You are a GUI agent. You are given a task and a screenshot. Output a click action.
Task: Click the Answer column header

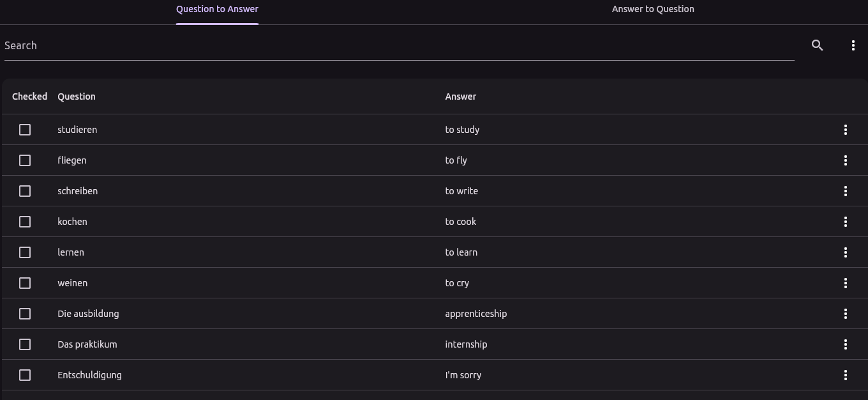[460, 96]
